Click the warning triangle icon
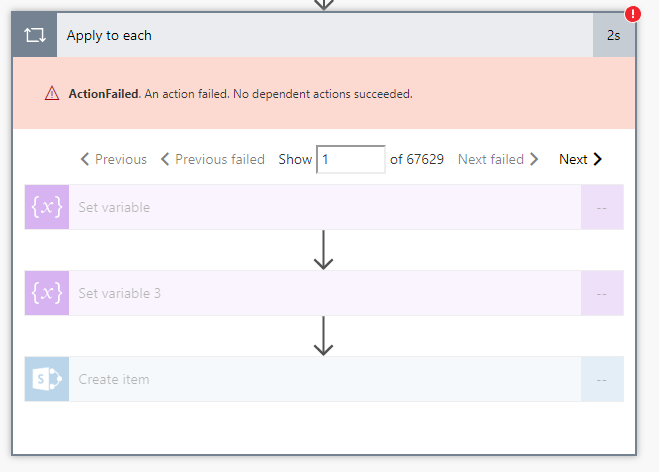The height and width of the screenshot is (472, 659). pyautogui.click(x=52, y=93)
